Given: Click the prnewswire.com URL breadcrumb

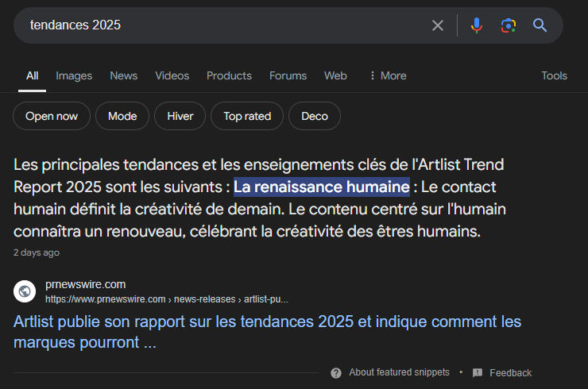Looking at the screenshot, I should tap(167, 299).
